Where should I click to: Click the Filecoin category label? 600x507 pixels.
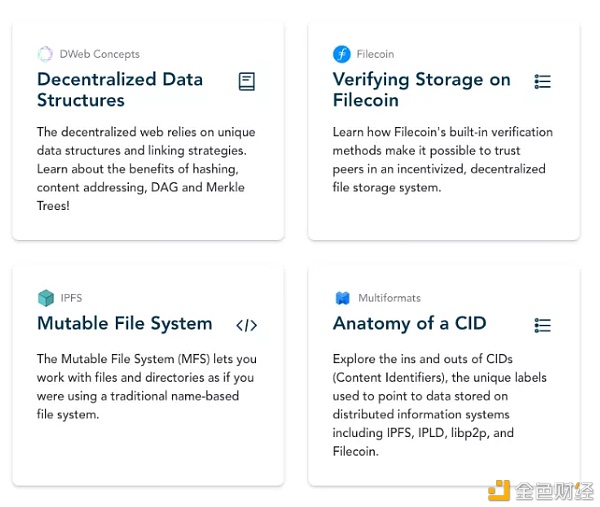click(x=375, y=54)
